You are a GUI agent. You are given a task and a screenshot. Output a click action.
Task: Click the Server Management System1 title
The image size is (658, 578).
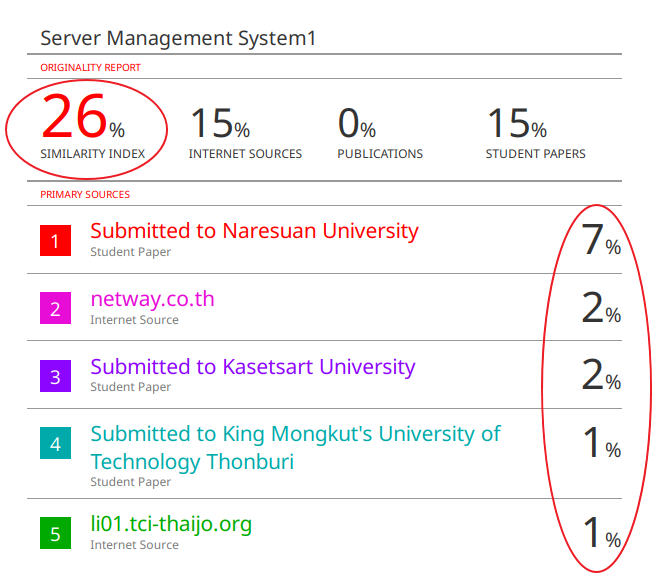[x=178, y=39]
